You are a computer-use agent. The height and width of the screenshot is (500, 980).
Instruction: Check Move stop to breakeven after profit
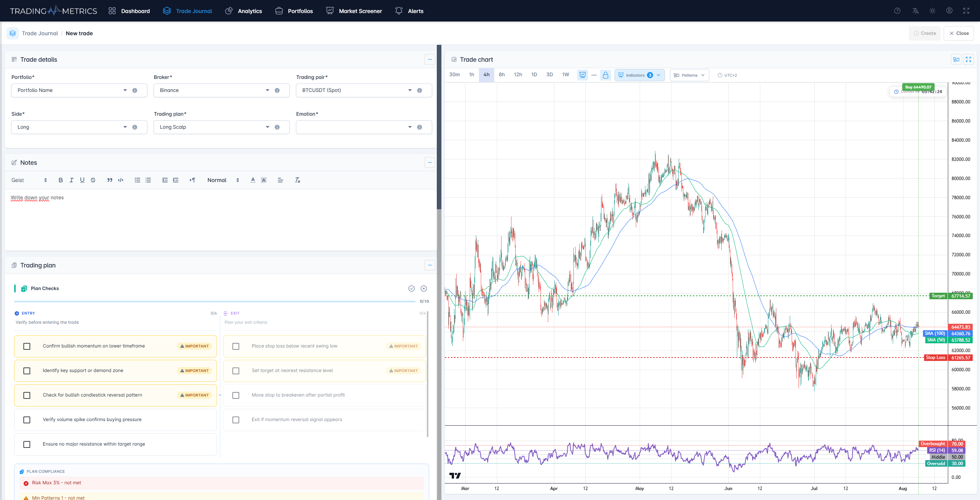[236, 395]
